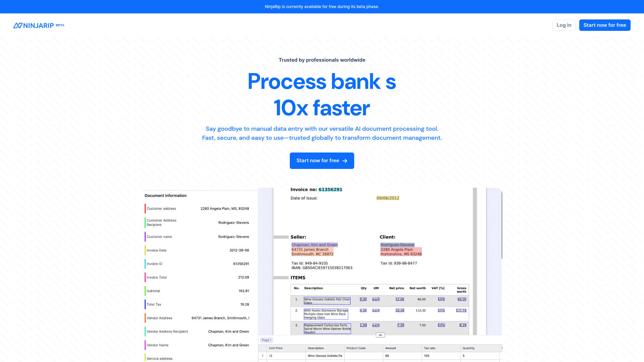Select the beta announcement banner
This screenshot has width=644, height=362.
322,7
